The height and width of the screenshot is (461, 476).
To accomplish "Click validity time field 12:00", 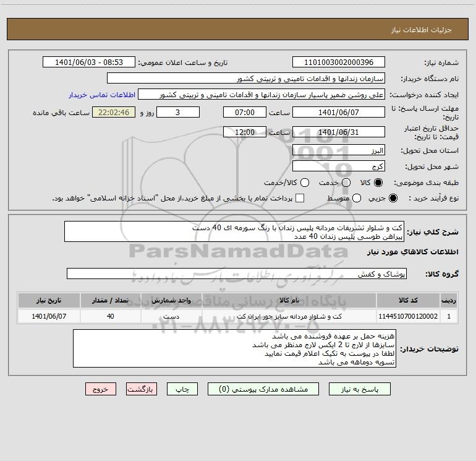I will 245,132.
